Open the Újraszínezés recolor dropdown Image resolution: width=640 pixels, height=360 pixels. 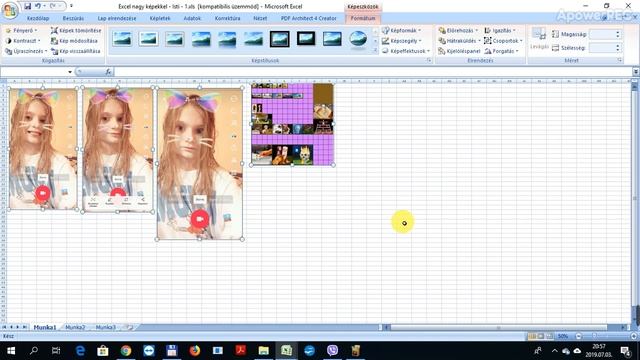26,51
